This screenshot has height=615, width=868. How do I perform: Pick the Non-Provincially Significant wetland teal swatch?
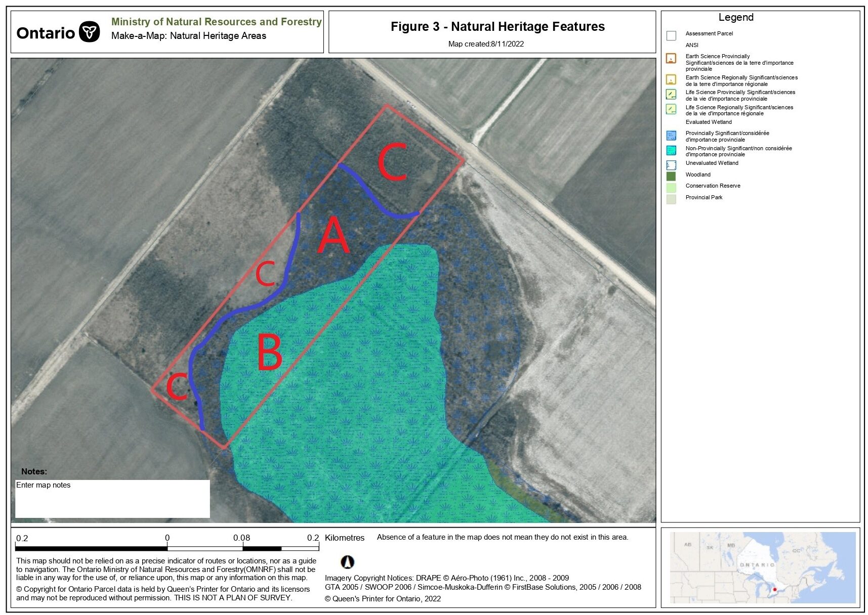pos(671,150)
